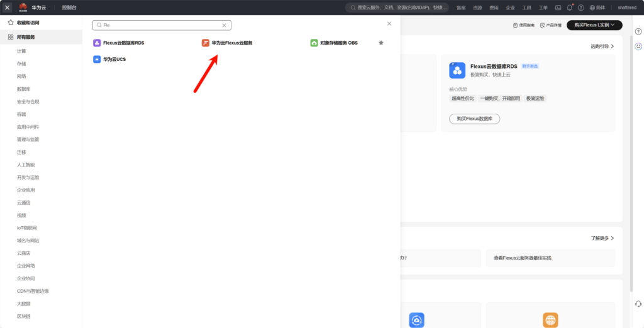
Task: Toggle favorite star for 对象存储服务 OBS
Action: pos(381,43)
